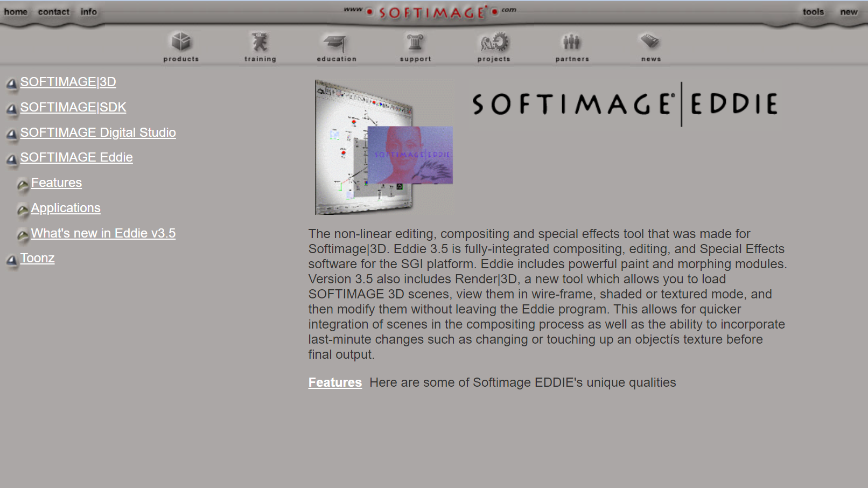Select info in the top navigation
868x488 pixels.
pos(88,12)
